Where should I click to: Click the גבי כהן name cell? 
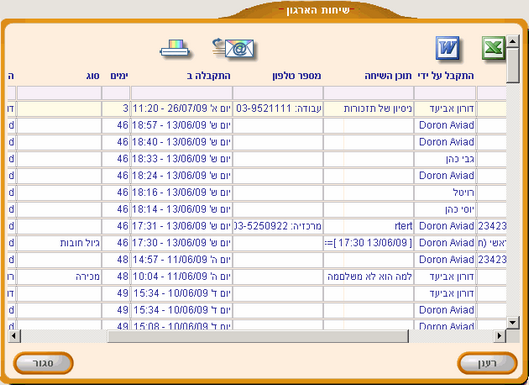point(445,159)
